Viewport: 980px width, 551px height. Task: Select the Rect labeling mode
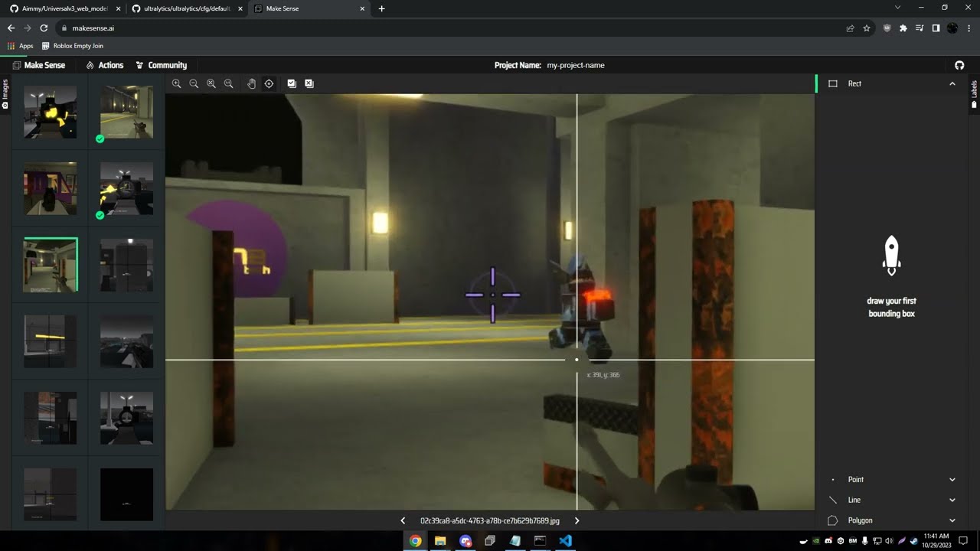(x=854, y=83)
